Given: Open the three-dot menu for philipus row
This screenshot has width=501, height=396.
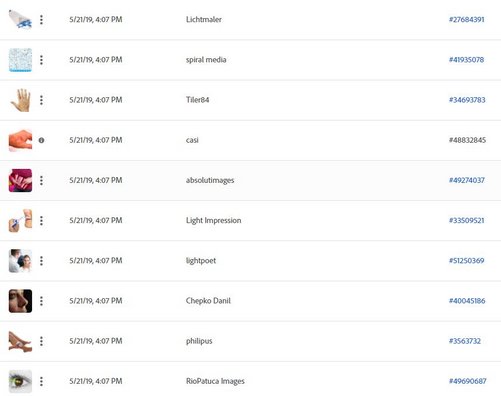Looking at the screenshot, I should point(41,341).
